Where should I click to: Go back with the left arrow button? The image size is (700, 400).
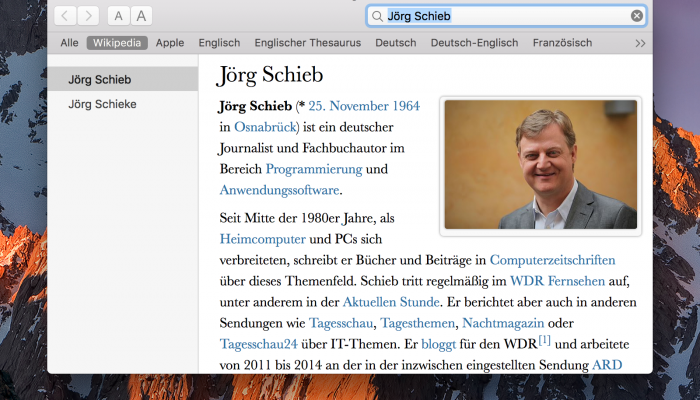[x=65, y=16]
